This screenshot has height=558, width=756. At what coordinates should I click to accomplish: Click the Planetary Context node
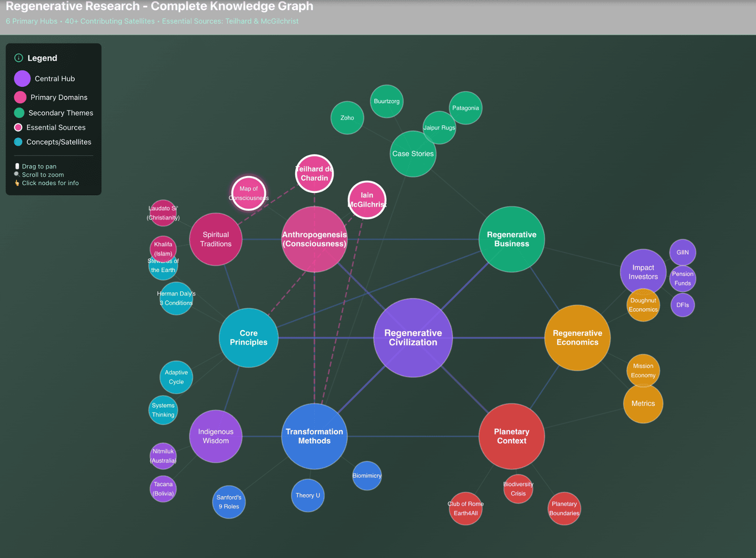tap(511, 436)
